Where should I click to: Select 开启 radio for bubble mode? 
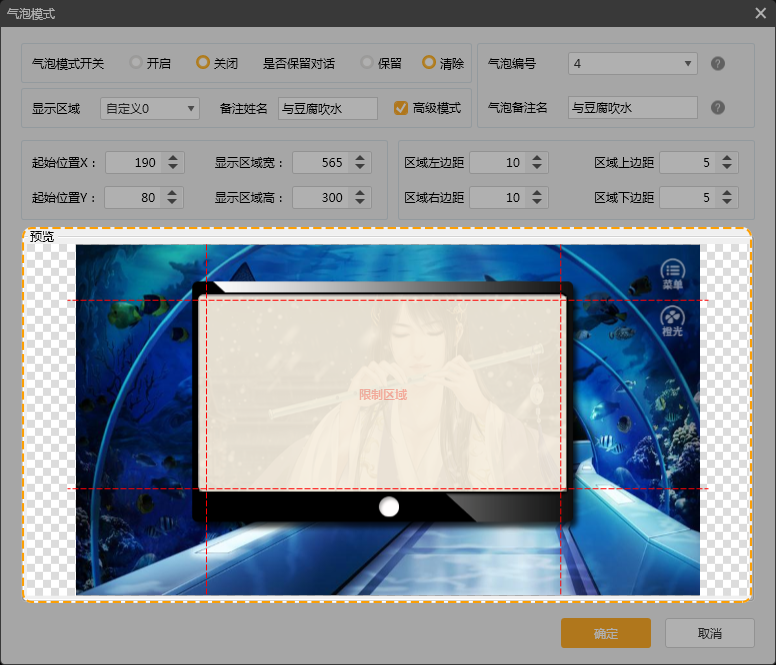[x=137, y=63]
